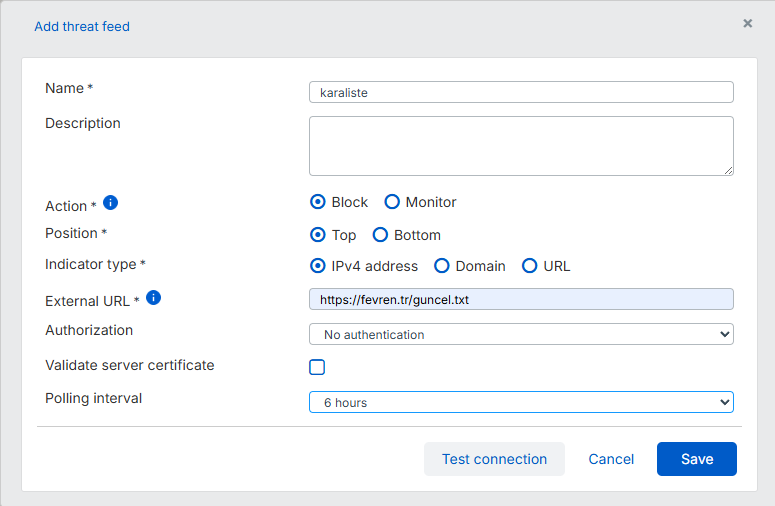Expand the Polling interval dropdown
The height and width of the screenshot is (506, 775).
tap(521, 402)
